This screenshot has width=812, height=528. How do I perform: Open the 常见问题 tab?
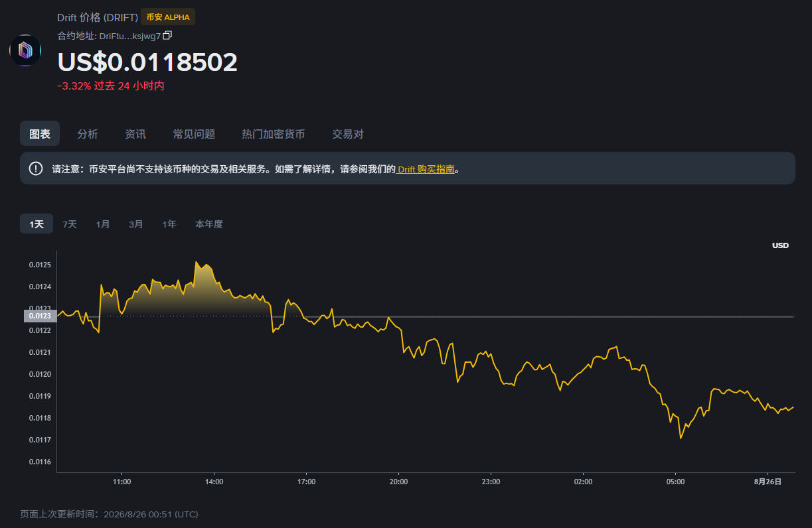pyautogui.click(x=194, y=134)
